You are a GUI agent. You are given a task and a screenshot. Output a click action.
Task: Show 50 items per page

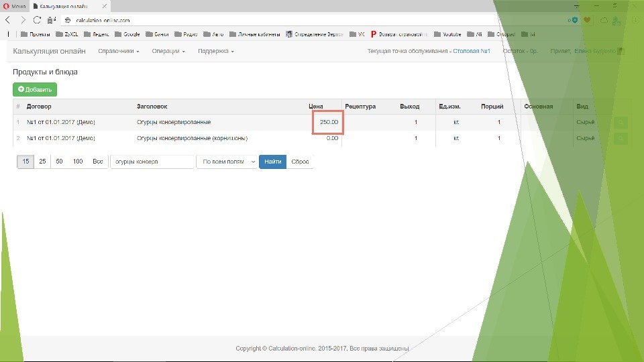(x=59, y=162)
